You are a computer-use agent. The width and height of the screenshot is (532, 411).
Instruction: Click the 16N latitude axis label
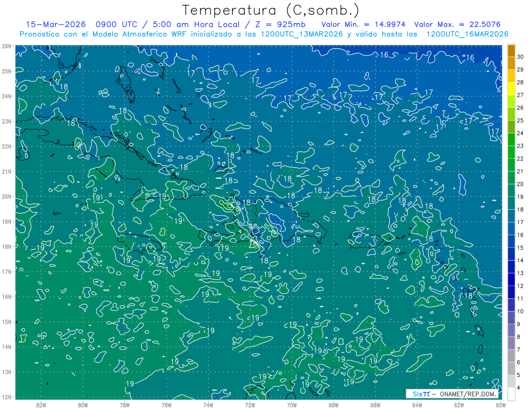point(6,297)
